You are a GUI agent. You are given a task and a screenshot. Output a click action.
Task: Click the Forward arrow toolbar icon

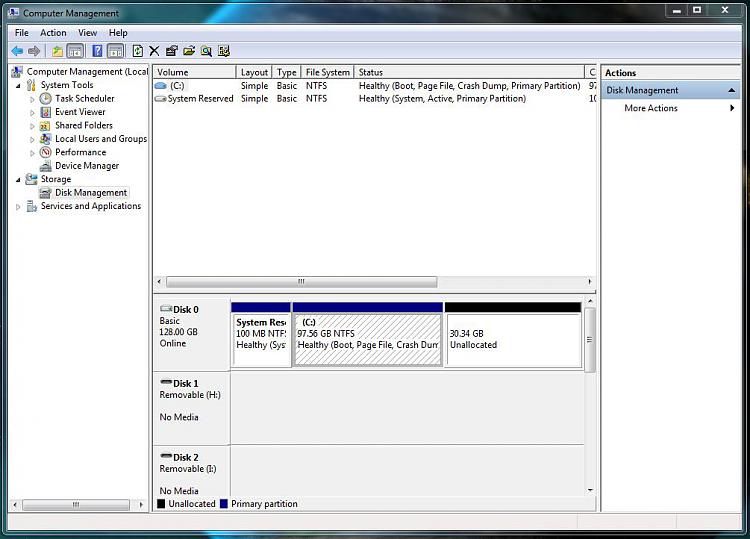34,51
